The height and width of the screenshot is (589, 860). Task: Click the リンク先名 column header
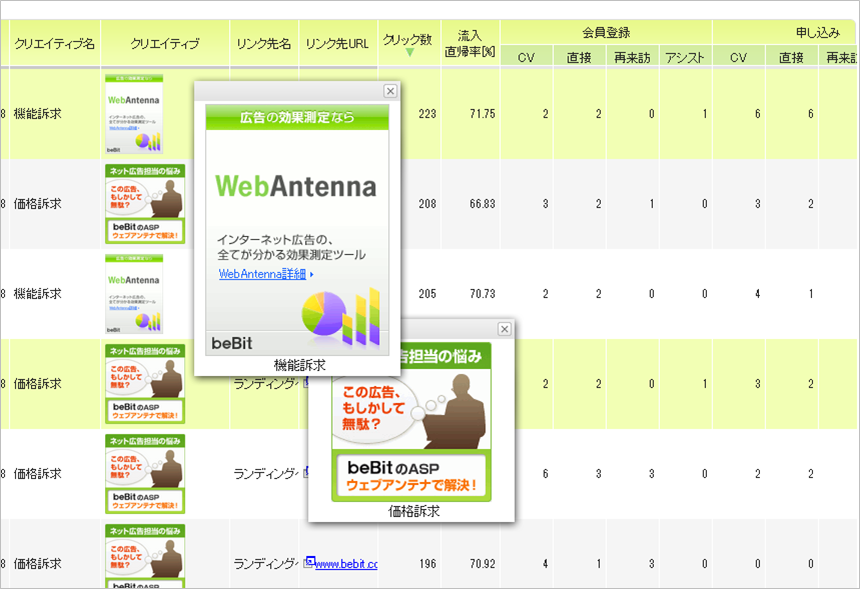coord(264,44)
